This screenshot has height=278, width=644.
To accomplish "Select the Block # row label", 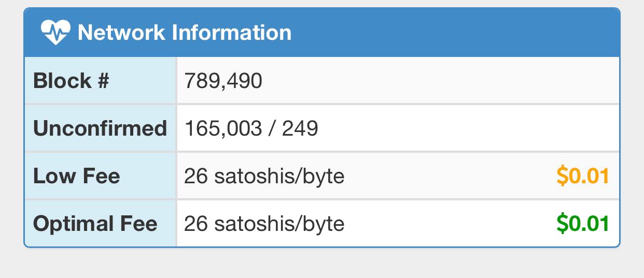I will [71, 81].
